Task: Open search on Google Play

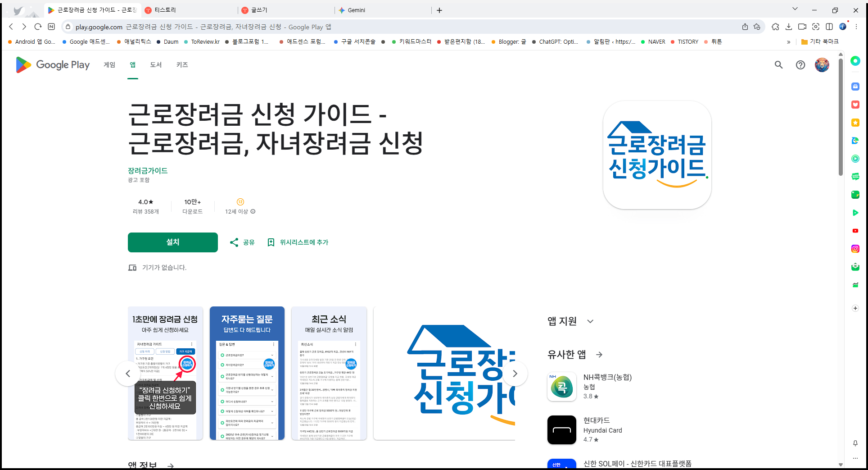Action: tap(779, 65)
